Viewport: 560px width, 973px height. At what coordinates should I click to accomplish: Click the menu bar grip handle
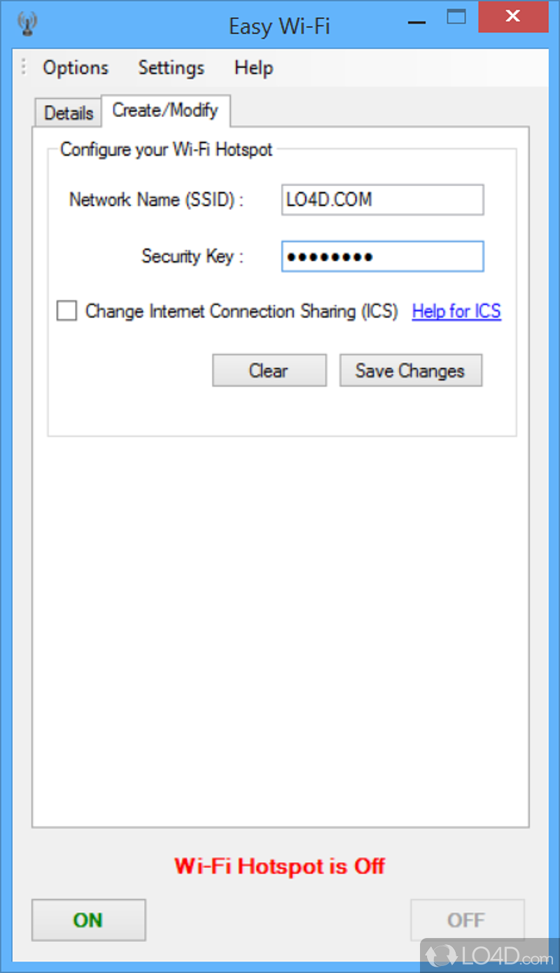tap(23, 67)
